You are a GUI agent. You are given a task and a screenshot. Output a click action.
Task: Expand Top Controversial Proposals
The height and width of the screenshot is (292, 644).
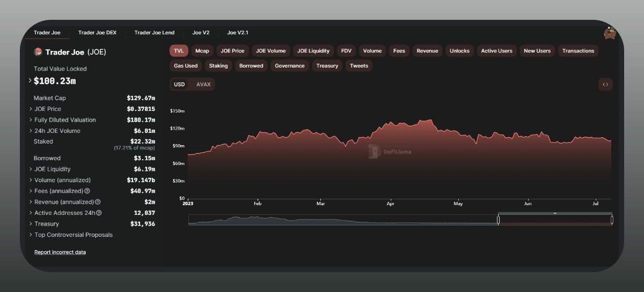coord(30,235)
